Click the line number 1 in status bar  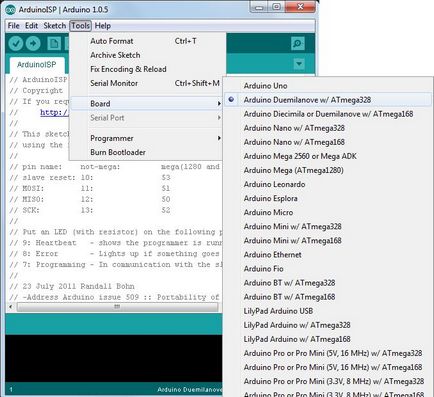tap(11, 389)
